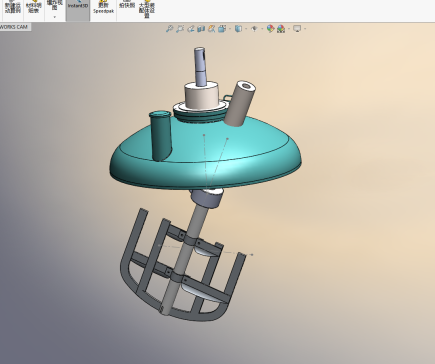
Task: Activate the Section View tool
Action: (201, 29)
